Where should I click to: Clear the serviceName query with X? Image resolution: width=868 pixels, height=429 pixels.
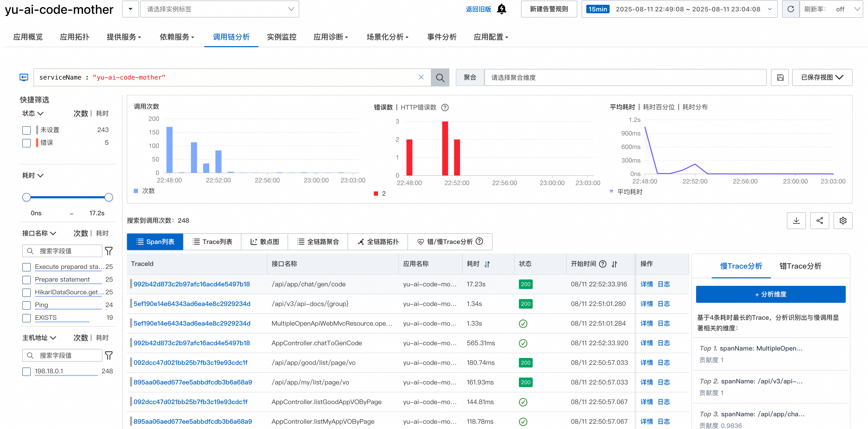point(421,77)
